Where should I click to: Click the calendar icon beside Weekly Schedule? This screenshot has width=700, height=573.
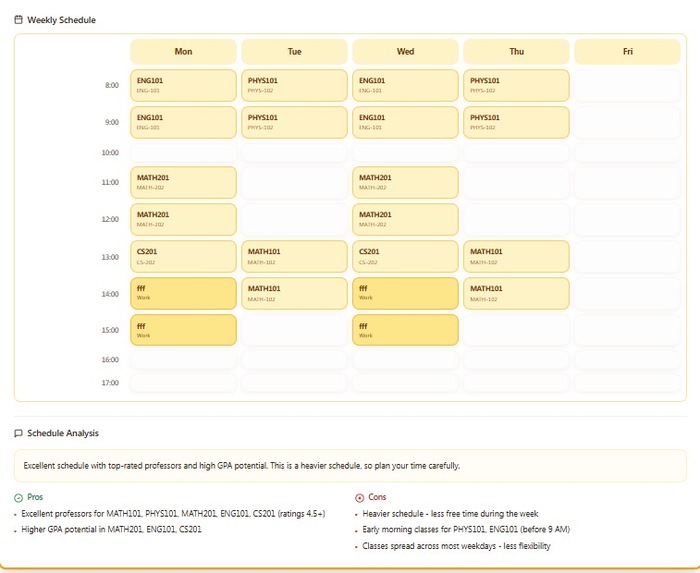click(18, 20)
